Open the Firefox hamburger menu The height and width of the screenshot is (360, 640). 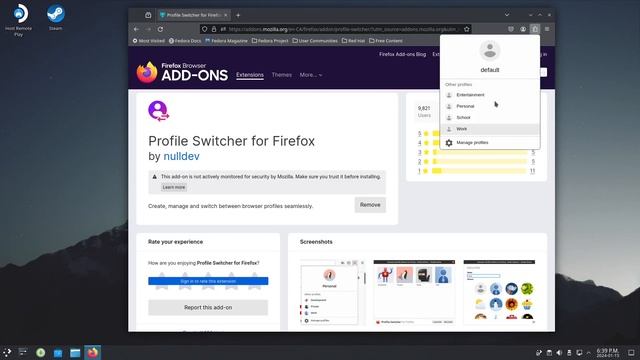547,29
